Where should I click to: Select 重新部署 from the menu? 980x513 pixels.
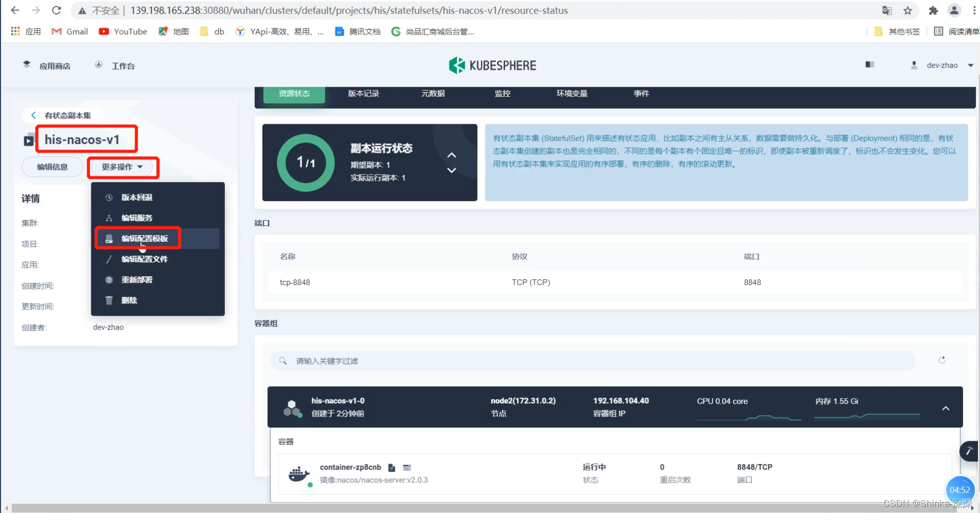tap(157, 280)
